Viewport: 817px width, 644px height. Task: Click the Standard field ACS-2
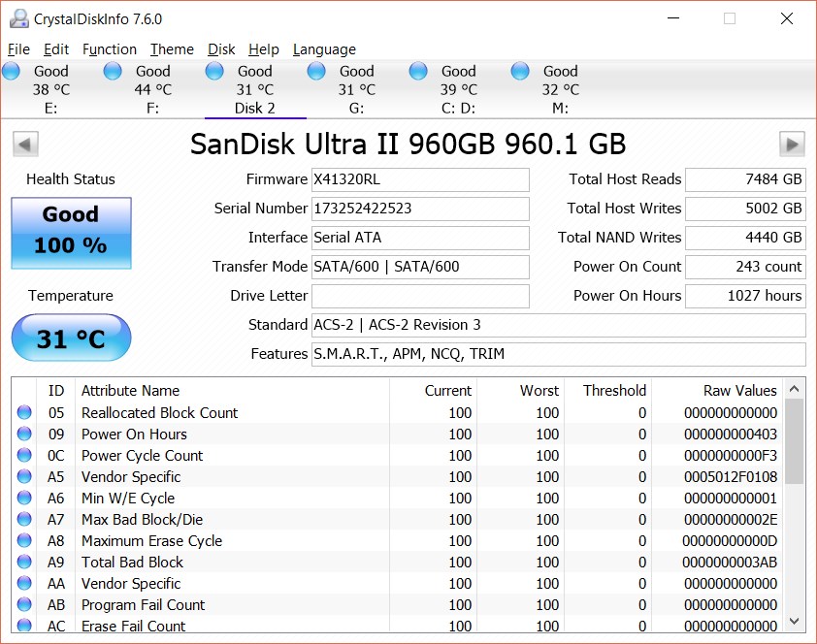(559, 325)
